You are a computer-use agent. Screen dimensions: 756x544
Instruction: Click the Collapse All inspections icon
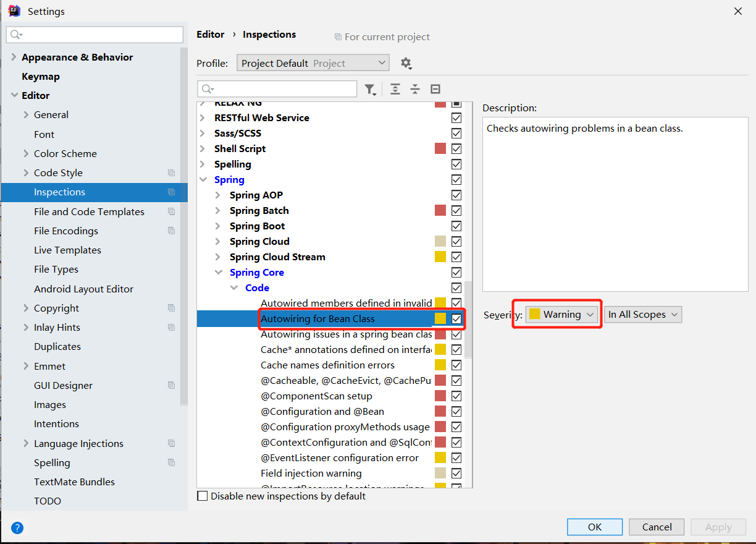pos(415,89)
